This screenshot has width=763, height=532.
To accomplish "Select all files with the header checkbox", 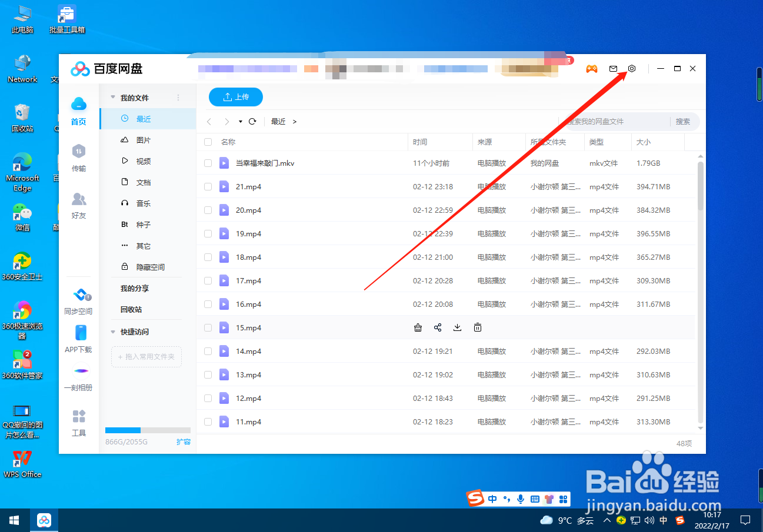I will coord(208,142).
